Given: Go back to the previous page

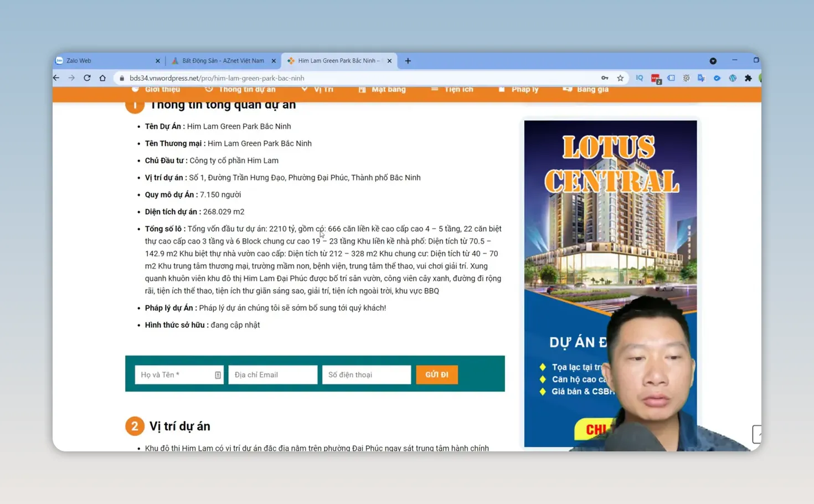Looking at the screenshot, I should coord(56,78).
